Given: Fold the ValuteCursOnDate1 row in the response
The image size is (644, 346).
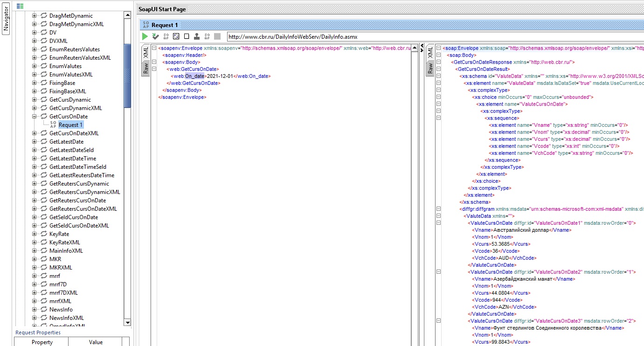Looking at the screenshot, I should (x=438, y=223).
